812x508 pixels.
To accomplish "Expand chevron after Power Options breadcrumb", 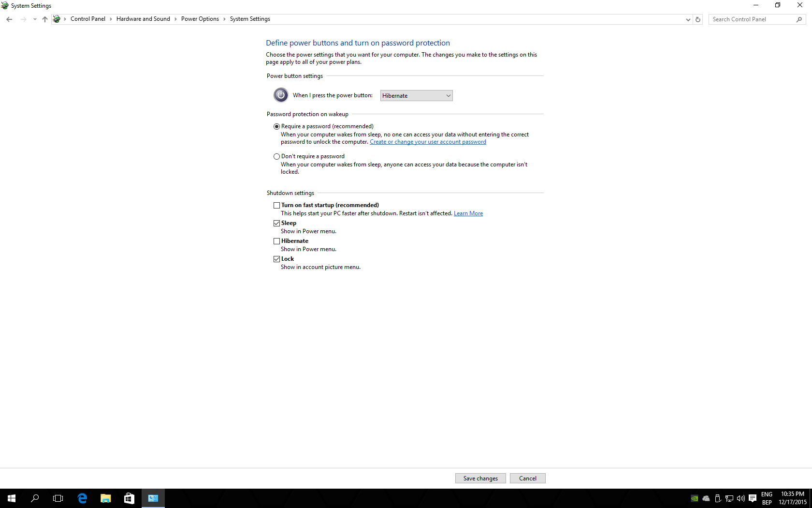I will tap(224, 19).
